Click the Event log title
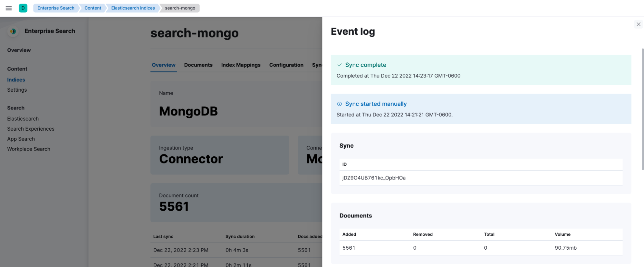 pos(353,32)
